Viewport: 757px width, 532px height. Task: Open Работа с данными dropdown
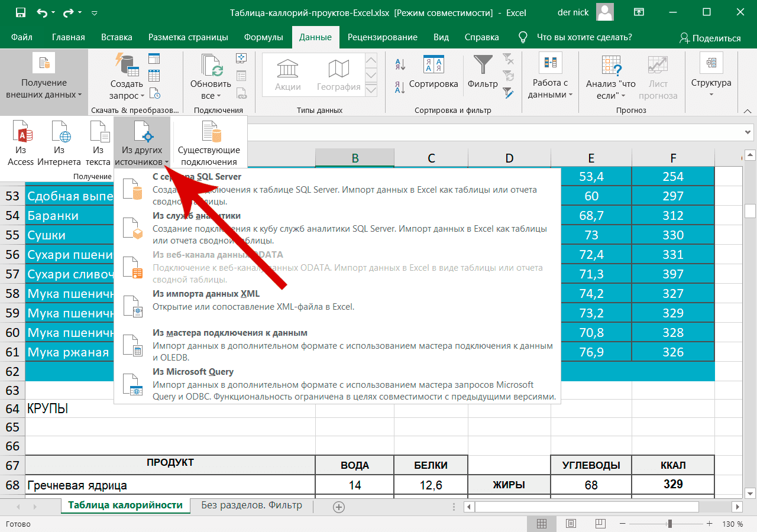click(551, 77)
